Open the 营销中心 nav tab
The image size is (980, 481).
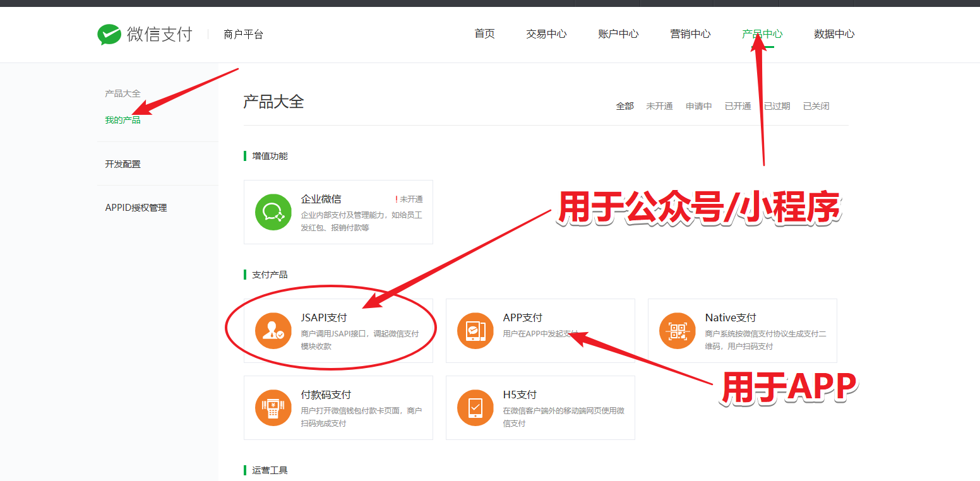(690, 34)
